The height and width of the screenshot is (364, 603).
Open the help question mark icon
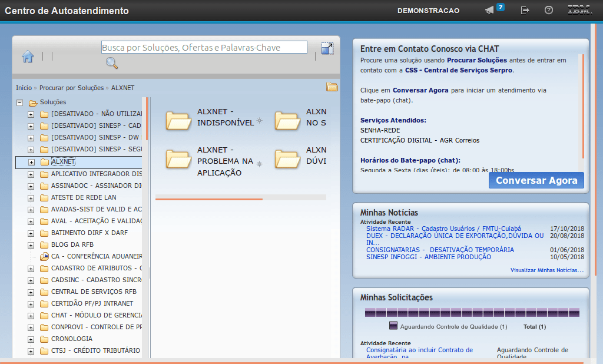click(549, 11)
